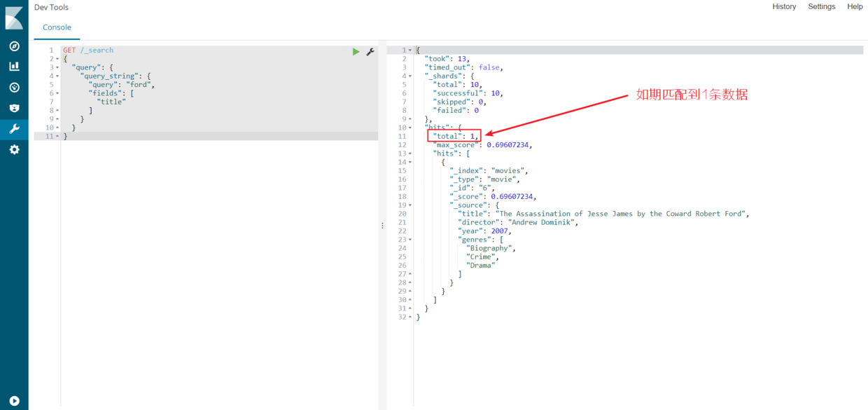The width and height of the screenshot is (868, 410).
Task: Click the "Biography" genre entry
Action: [x=491, y=248]
